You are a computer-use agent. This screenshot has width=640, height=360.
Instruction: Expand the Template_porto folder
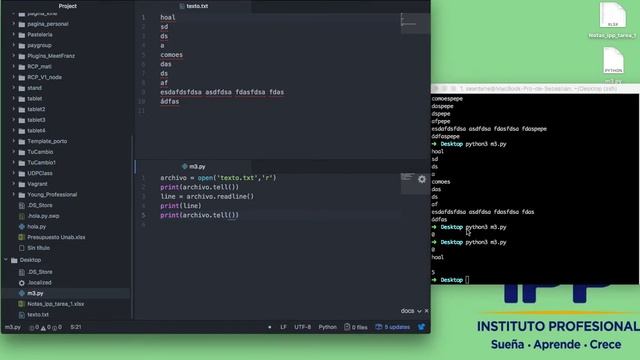(47, 141)
